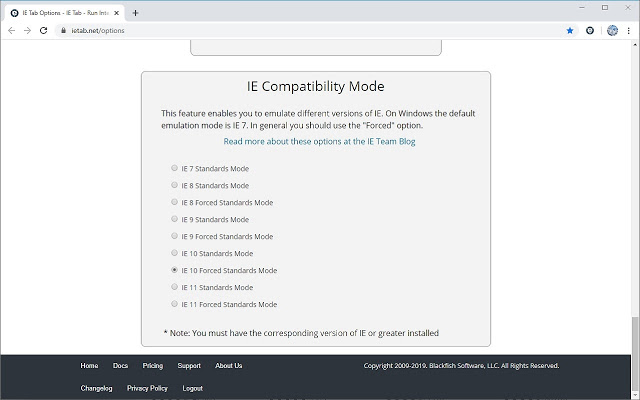This screenshot has height=400, width=640.
Task: Click the note about installed IE version
Action: point(301,333)
